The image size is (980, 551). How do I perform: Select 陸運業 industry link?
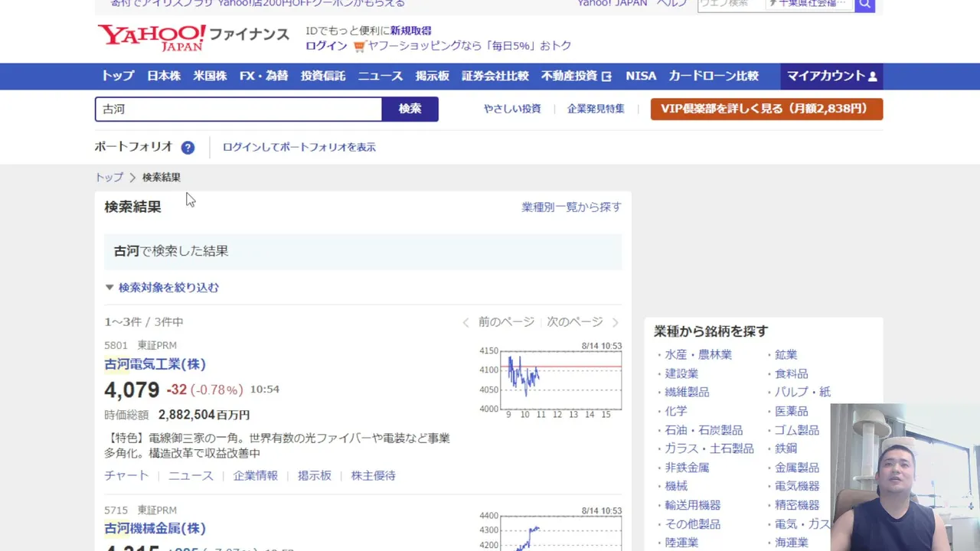tap(681, 543)
